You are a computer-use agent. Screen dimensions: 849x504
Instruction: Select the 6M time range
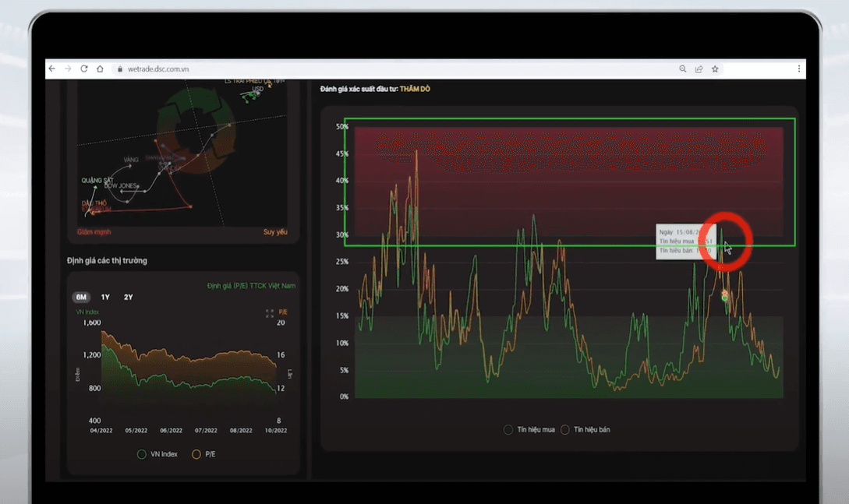click(81, 297)
